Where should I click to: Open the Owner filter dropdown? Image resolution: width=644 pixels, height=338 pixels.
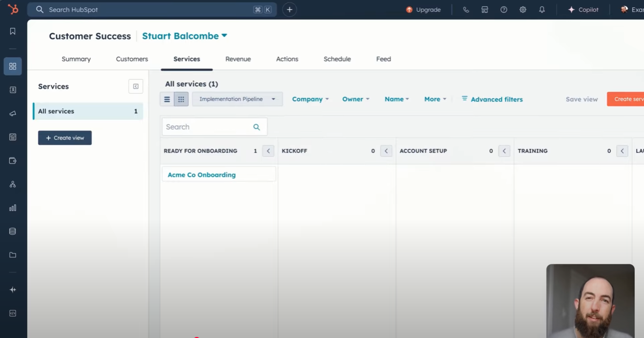[356, 99]
